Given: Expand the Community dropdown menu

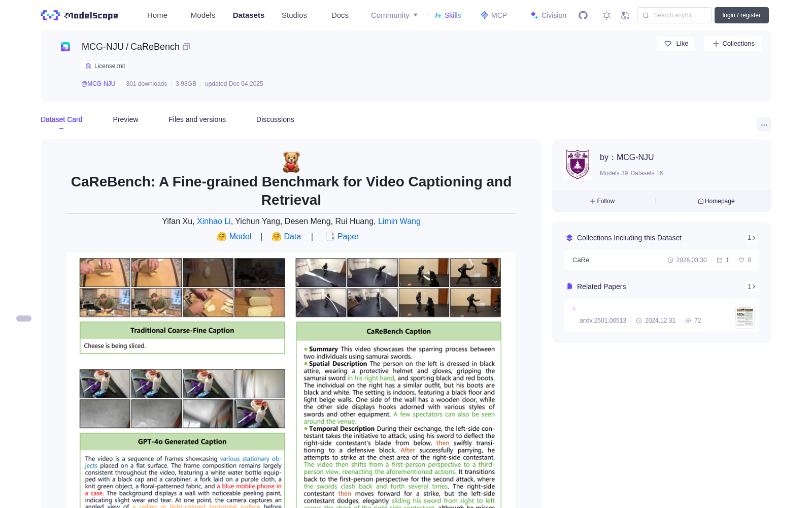Looking at the screenshot, I should click(x=394, y=15).
